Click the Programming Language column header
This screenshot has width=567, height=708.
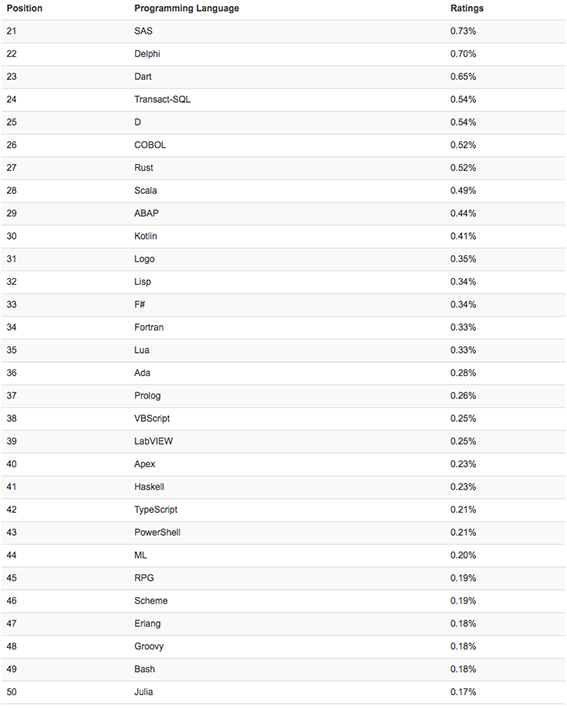pos(186,9)
